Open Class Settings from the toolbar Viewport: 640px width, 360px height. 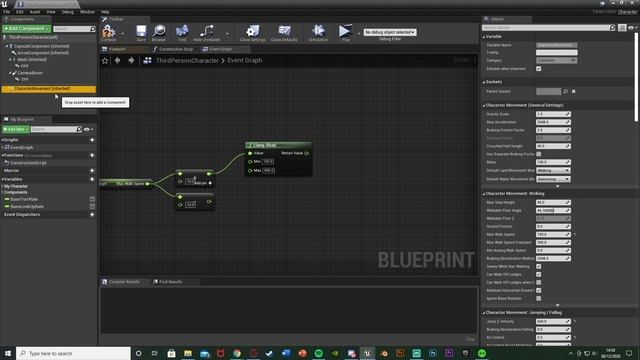point(253,33)
